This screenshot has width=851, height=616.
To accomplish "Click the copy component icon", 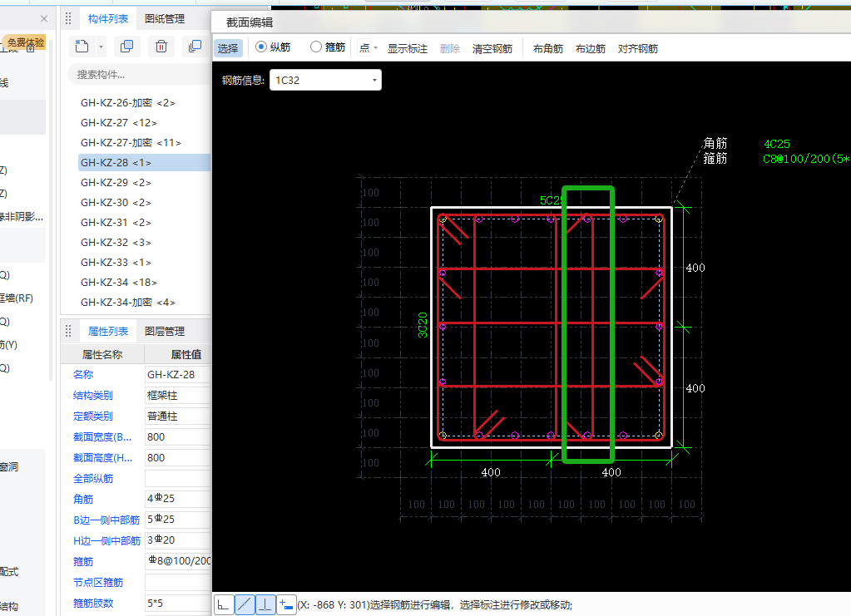I will coord(126,47).
